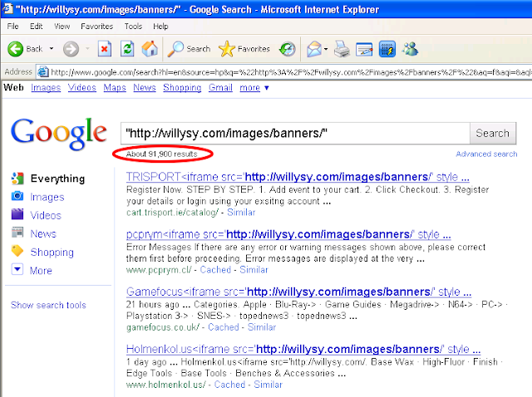This screenshot has height=397, width=532.
Task: Click inside the Google search query box
Action: tap(295, 133)
